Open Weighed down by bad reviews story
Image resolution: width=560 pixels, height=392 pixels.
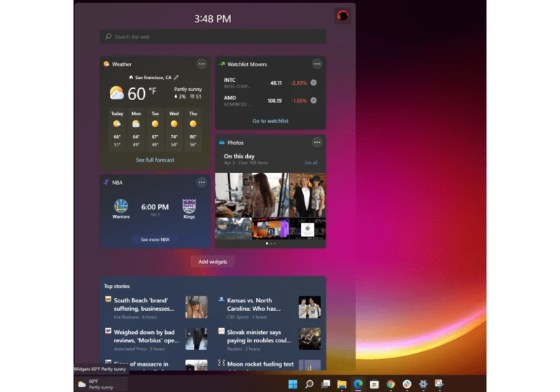146,336
